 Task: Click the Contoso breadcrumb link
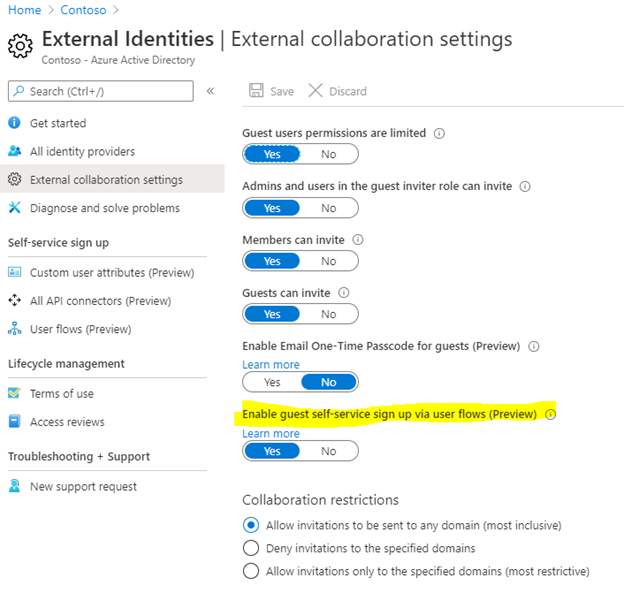click(83, 10)
